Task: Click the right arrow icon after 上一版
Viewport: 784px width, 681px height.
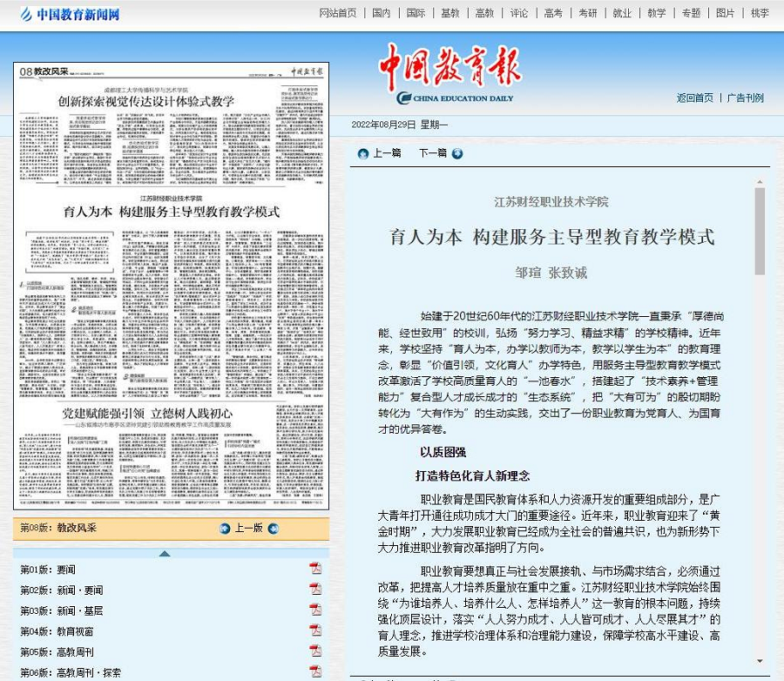Action: [x=273, y=529]
